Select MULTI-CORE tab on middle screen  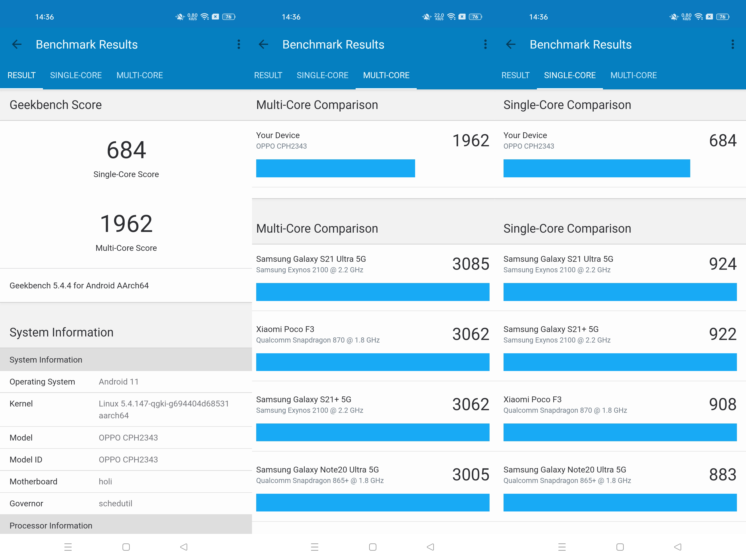(386, 75)
